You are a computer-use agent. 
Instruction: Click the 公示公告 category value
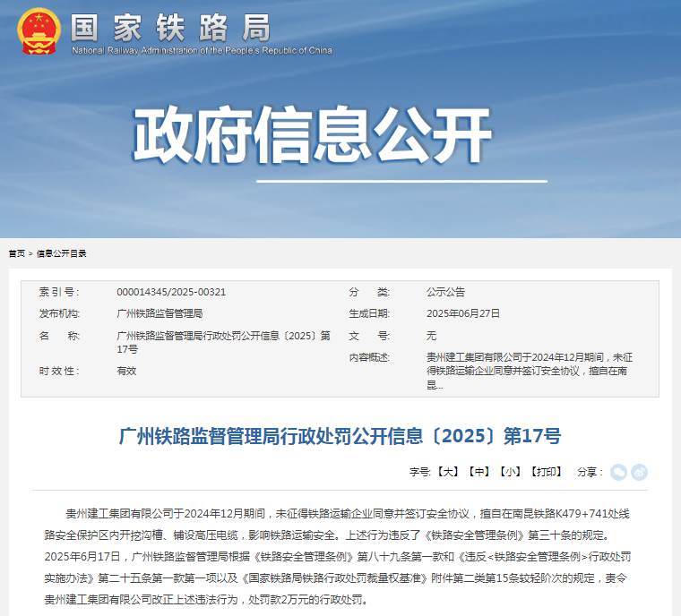445,292
